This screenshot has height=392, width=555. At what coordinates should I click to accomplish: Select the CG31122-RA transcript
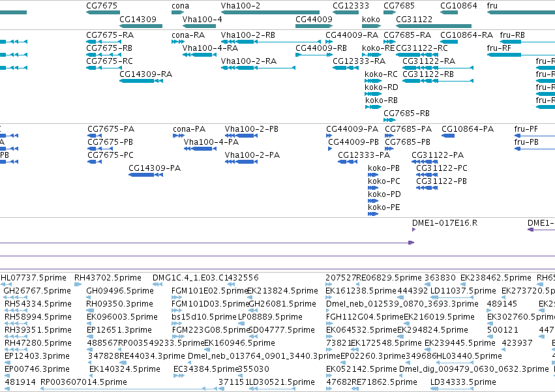click(438, 68)
